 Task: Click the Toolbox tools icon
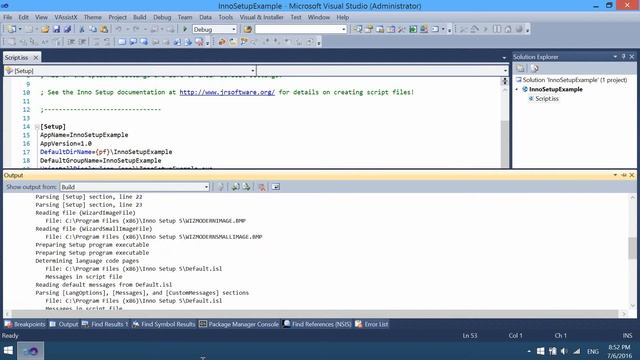[x=402, y=29]
